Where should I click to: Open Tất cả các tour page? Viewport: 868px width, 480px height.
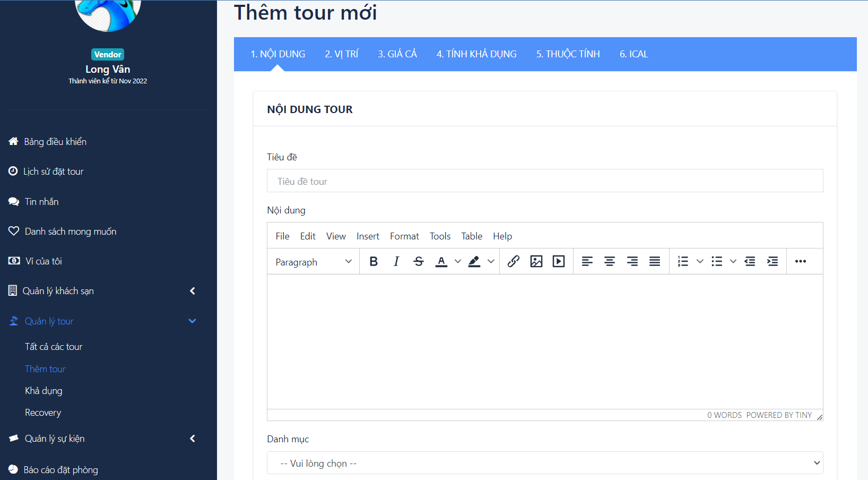coord(54,347)
